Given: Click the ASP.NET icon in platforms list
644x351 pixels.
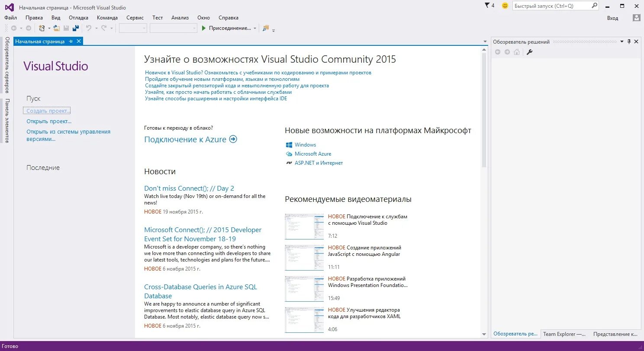Looking at the screenshot, I should point(289,163).
